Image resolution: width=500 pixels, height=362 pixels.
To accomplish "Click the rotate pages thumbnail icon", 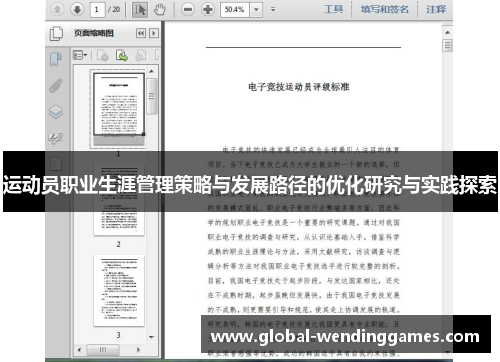I will 141,55.
